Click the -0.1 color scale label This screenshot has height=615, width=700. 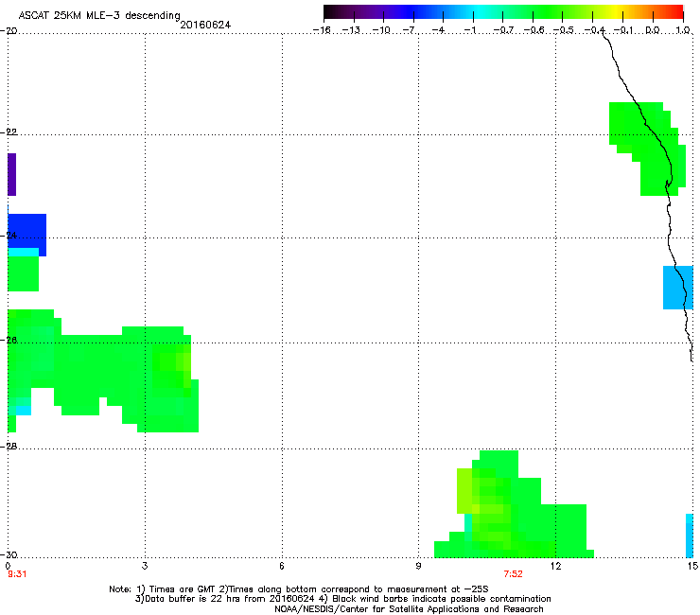coord(623,30)
